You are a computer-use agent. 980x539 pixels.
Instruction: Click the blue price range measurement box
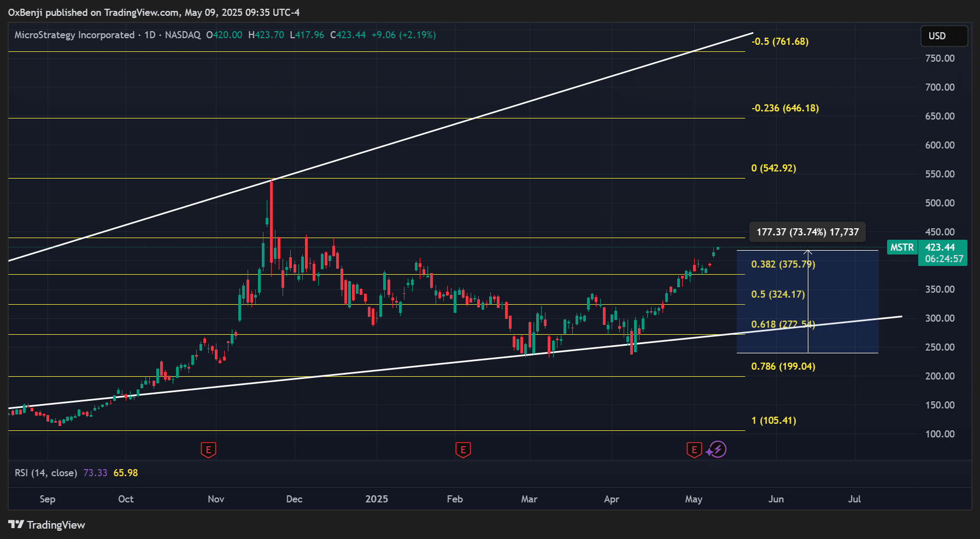pyautogui.click(x=807, y=301)
